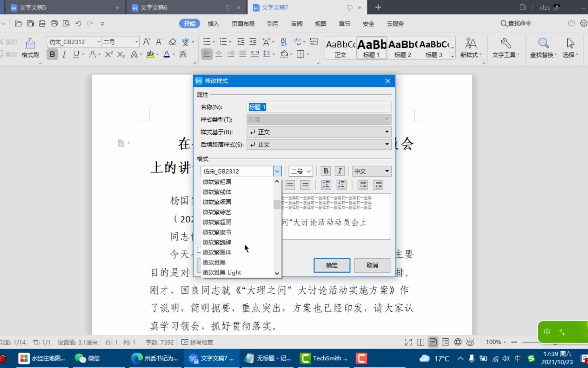Apply superscript formatting in ribbon
The height and width of the screenshot is (368, 588).
tap(109, 54)
